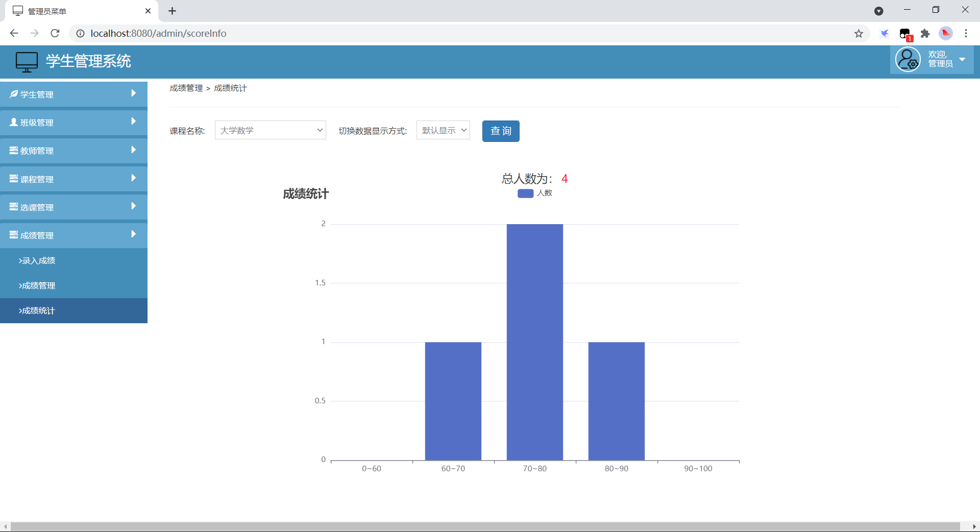The height and width of the screenshot is (532, 980).
Task: Click the browser back arrow
Action: [x=14, y=33]
